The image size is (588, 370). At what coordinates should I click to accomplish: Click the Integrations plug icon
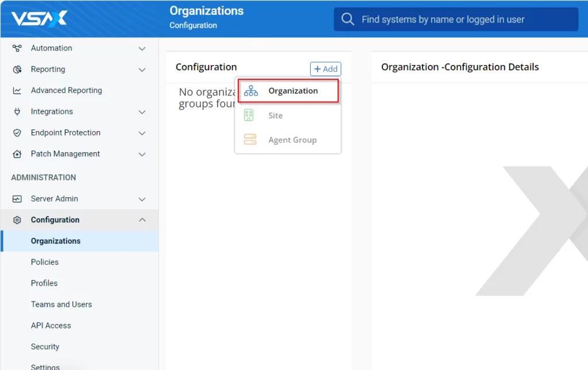(x=17, y=111)
